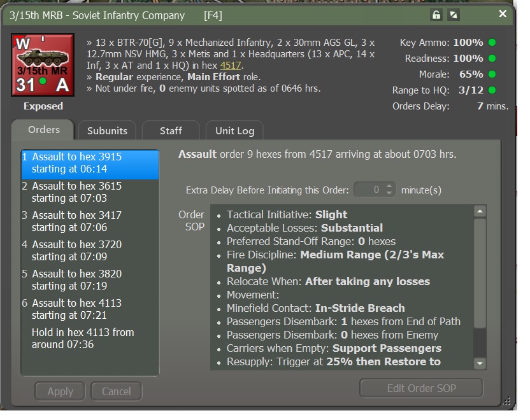Click the Readiness green status indicator
The image size is (530, 420).
point(492,59)
